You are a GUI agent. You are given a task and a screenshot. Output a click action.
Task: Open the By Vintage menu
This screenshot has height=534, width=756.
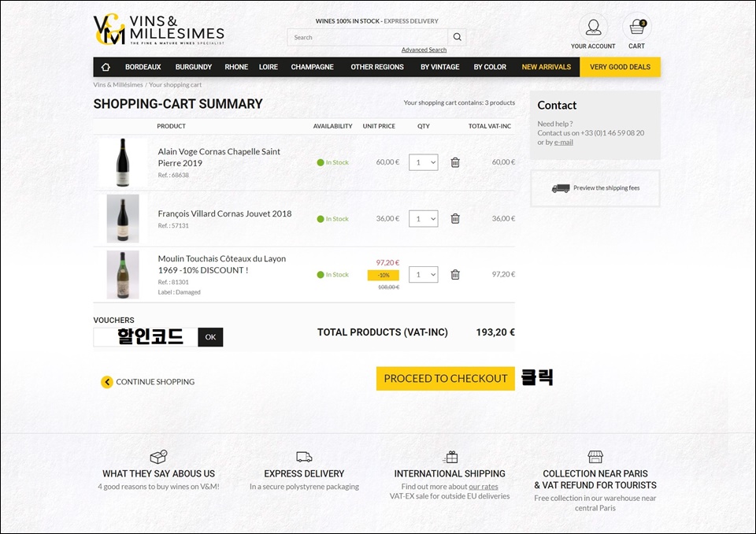(x=439, y=67)
